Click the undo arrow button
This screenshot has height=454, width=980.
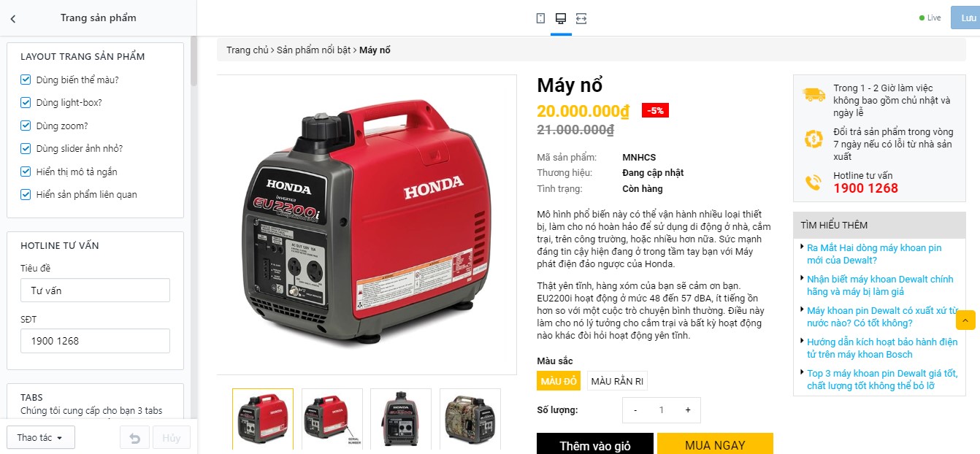click(x=134, y=438)
